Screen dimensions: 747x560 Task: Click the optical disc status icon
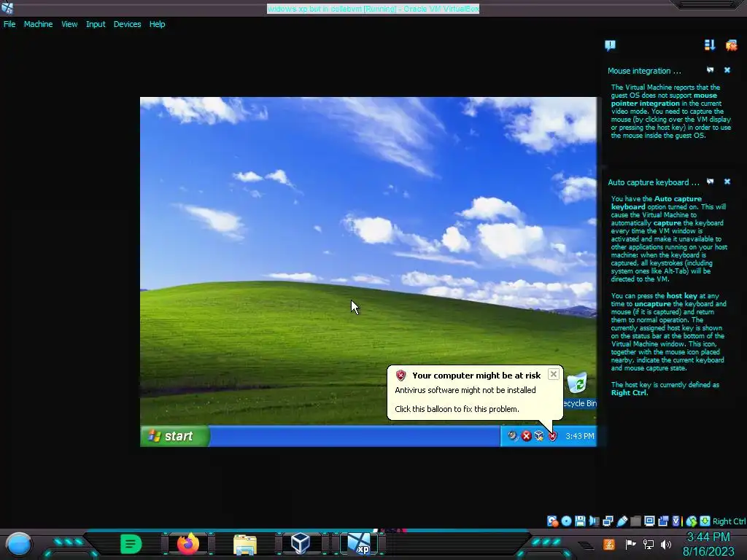coord(566,521)
